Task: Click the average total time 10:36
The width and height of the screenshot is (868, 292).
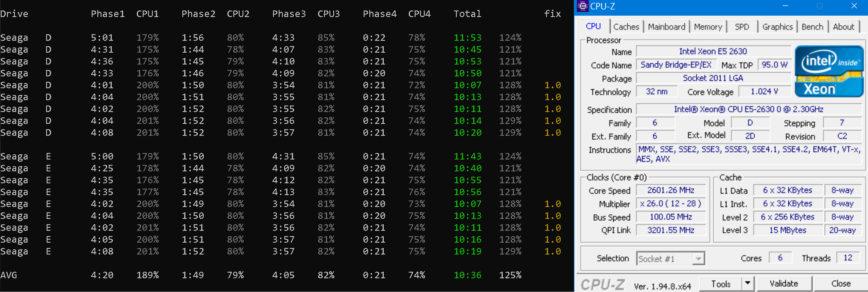Action: coord(467,275)
